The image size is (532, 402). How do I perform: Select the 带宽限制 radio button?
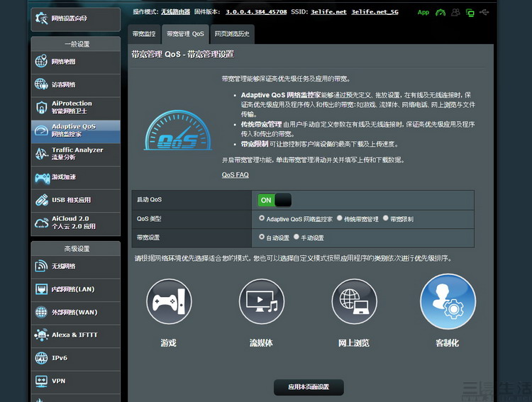pos(386,219)
